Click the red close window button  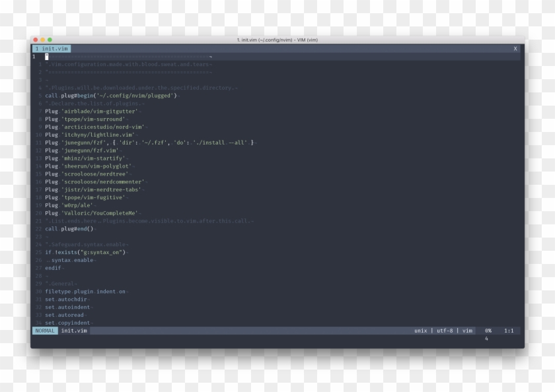pyautogui.click(x=35, y=40)
